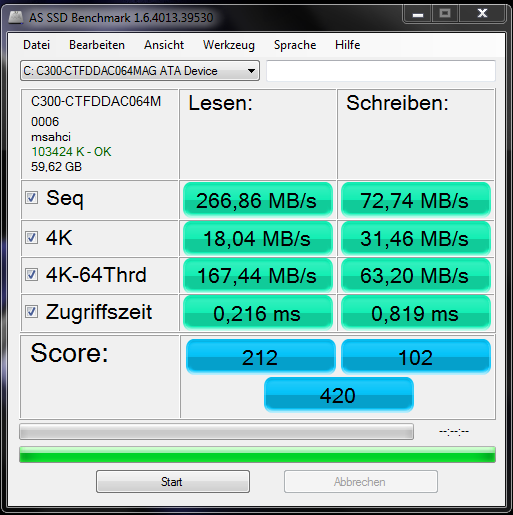
Task: Minimize the AS SSD Benchmark window
Action: pyautogui.click(x=417, y=14)
